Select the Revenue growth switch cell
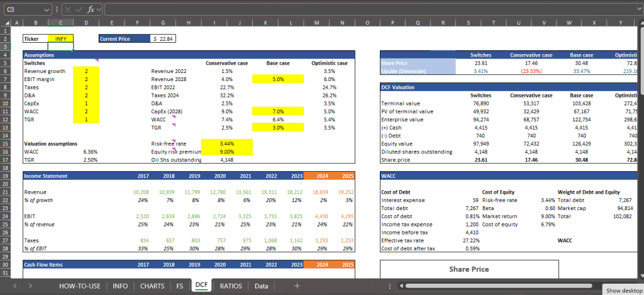The width and height of the screenshot is (644, 295). pos(86,71)
